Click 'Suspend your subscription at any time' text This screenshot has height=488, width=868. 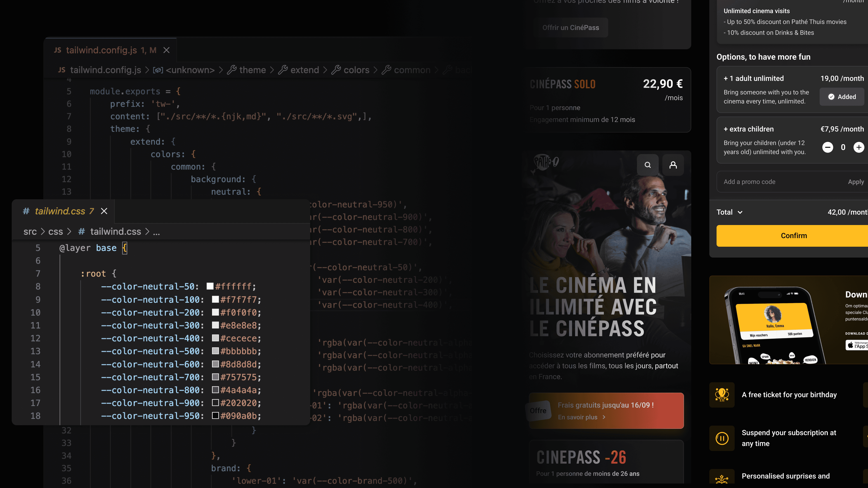[x=789, y=438]
